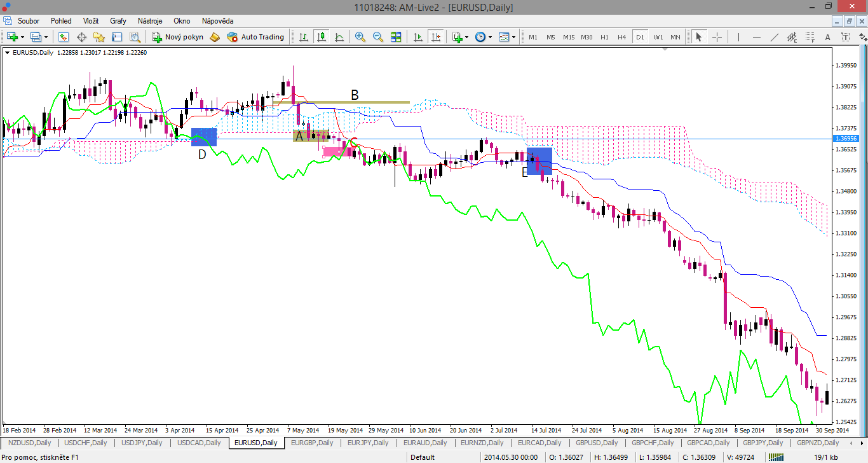Open the Vložit menu
The height and width of the screenshot is (463, 868).
90,21
